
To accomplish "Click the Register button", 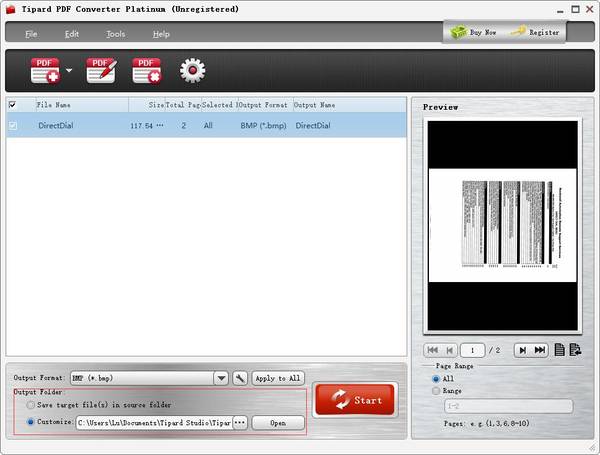I will [536, 32].
